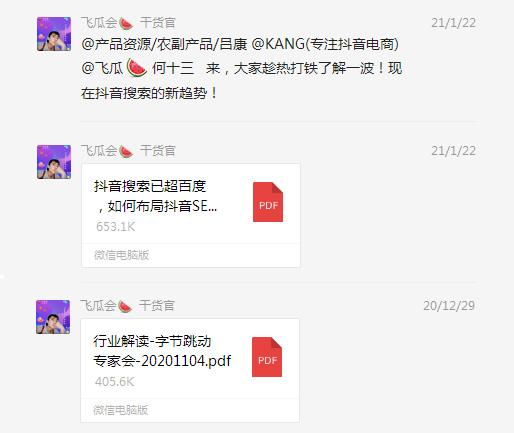
Task: Open the file titled 抖音搜索已超百度
Action: (191, 215)
